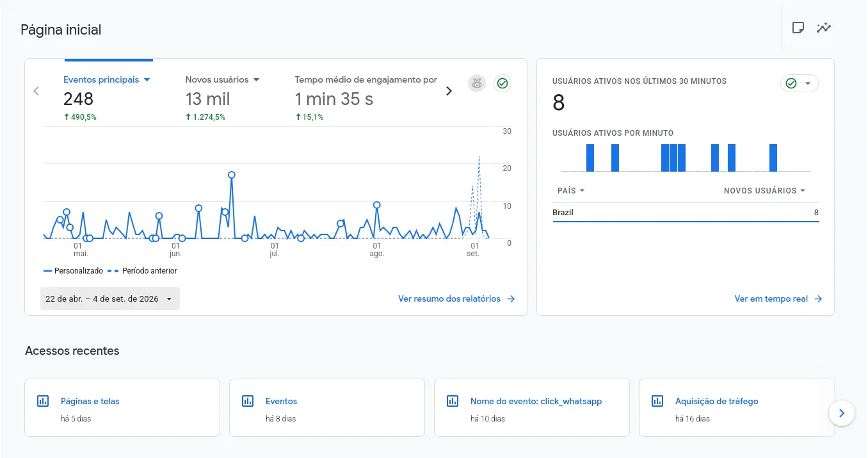
Task: Click the Eventos card chart icon
Action: point(248,401)
